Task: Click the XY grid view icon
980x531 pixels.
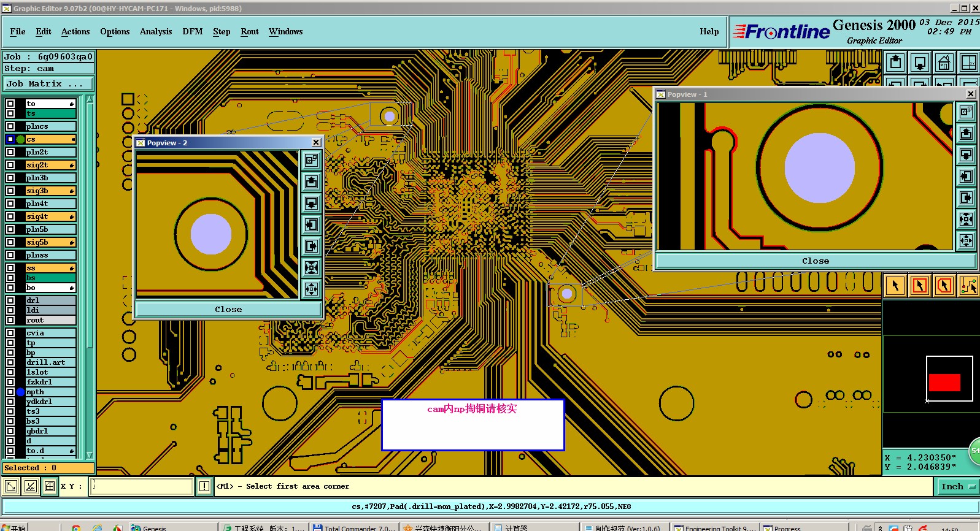Action: pyautogui.click(x=969, y=63)
